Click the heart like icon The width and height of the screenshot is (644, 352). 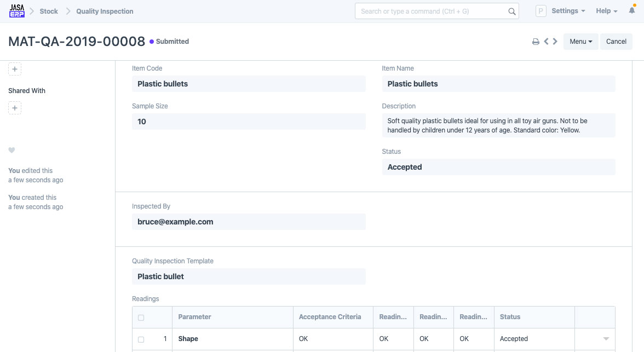click(x=12, y=151)
